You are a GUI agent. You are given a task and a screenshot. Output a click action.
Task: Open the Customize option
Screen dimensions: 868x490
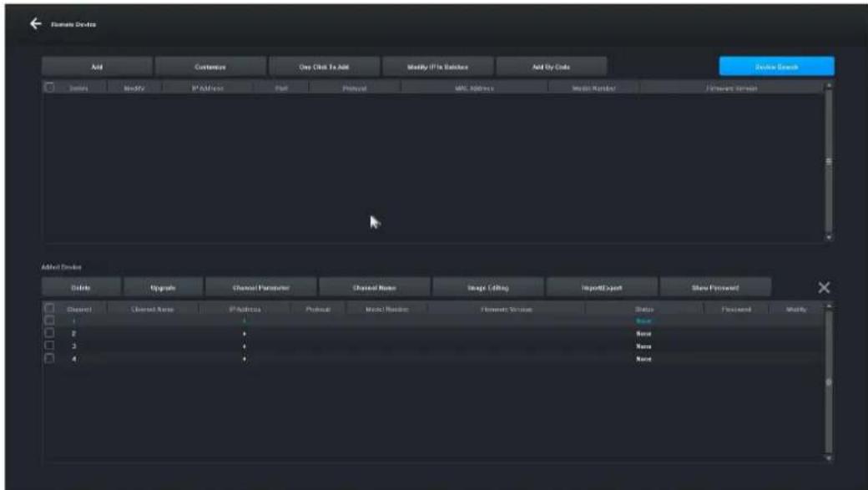point(210,67)
